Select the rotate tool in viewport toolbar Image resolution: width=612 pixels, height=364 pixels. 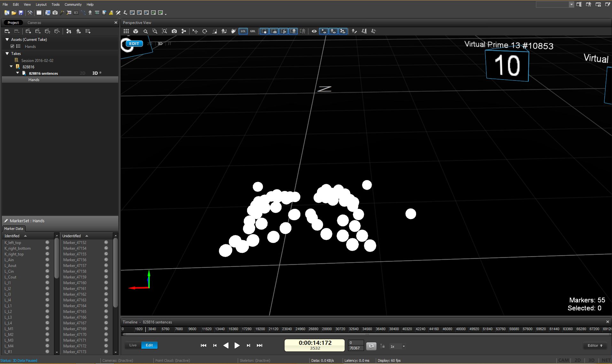click(205, 31)
